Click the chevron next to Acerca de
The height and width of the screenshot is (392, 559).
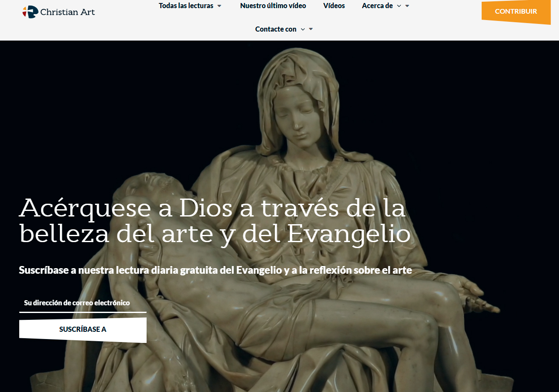click(x=399, y=6)
